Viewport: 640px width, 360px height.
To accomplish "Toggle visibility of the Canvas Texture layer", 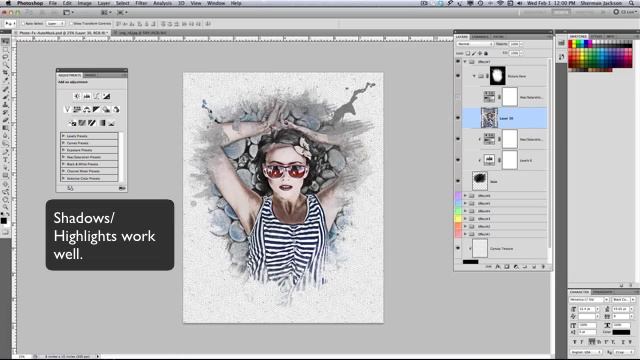I will (458, 248).
